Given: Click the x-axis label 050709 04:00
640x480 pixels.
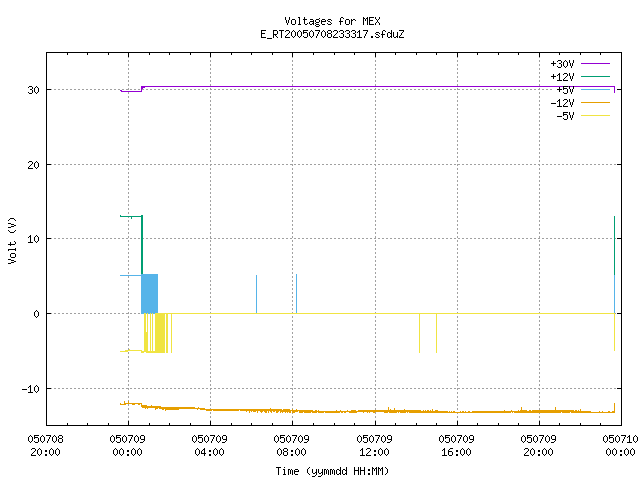Looking at the screenshot, I should [x=210, y=446].
